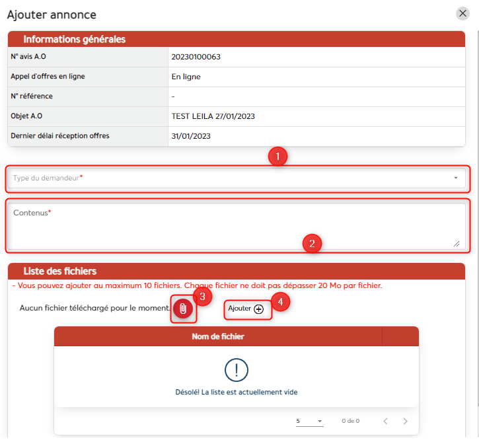Click red annotation marker number 2
The image size is (479, 448).
[x=312, y=243]
